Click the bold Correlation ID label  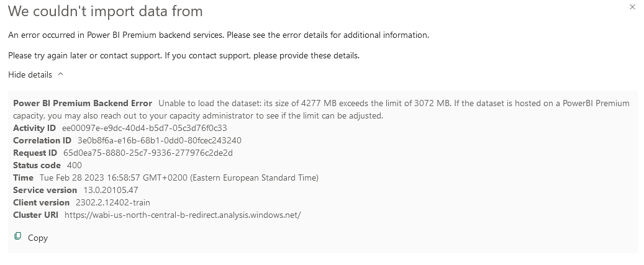pyautogui.click(x=42, y=140)
